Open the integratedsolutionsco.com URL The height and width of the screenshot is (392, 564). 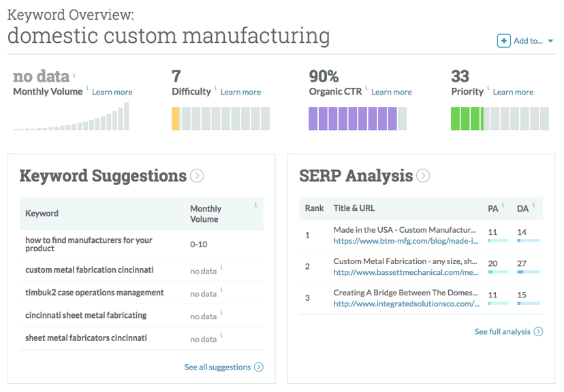pyautogui.click(x=407, y=304)
